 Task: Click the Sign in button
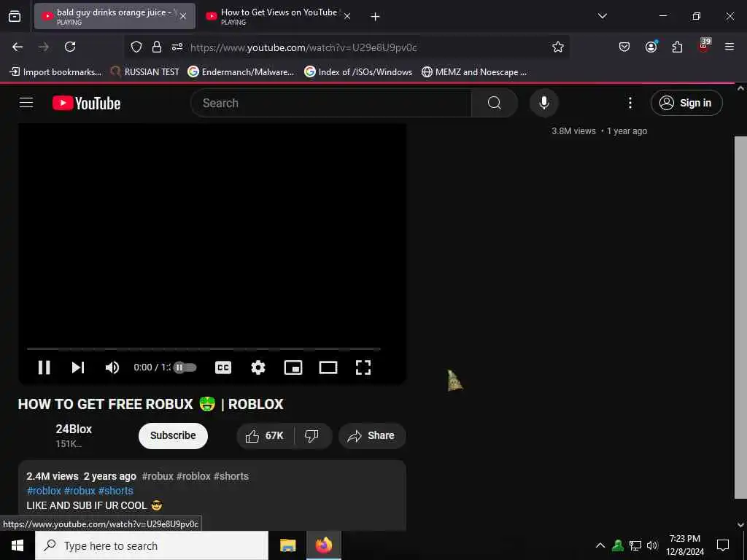pyautogui.click(x=686, y=103)
